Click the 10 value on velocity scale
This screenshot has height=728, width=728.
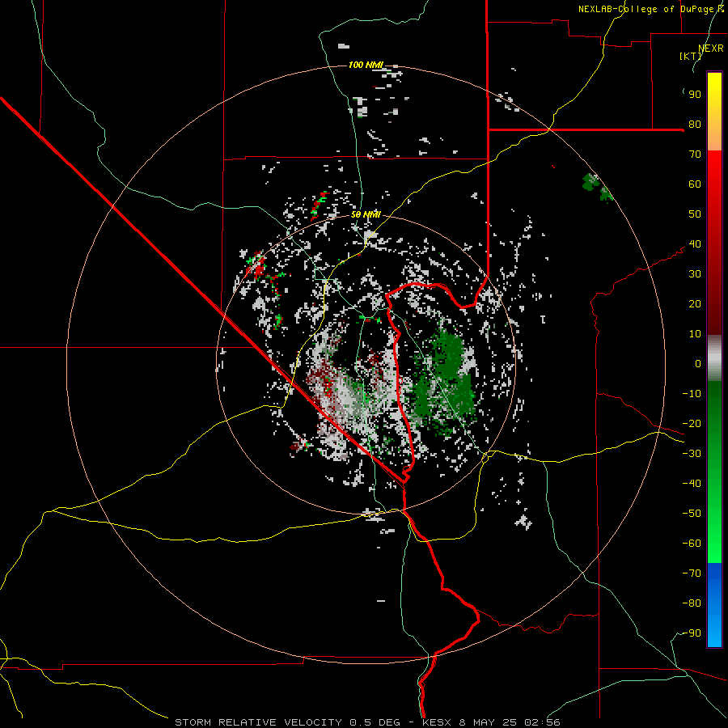[695, 334]
